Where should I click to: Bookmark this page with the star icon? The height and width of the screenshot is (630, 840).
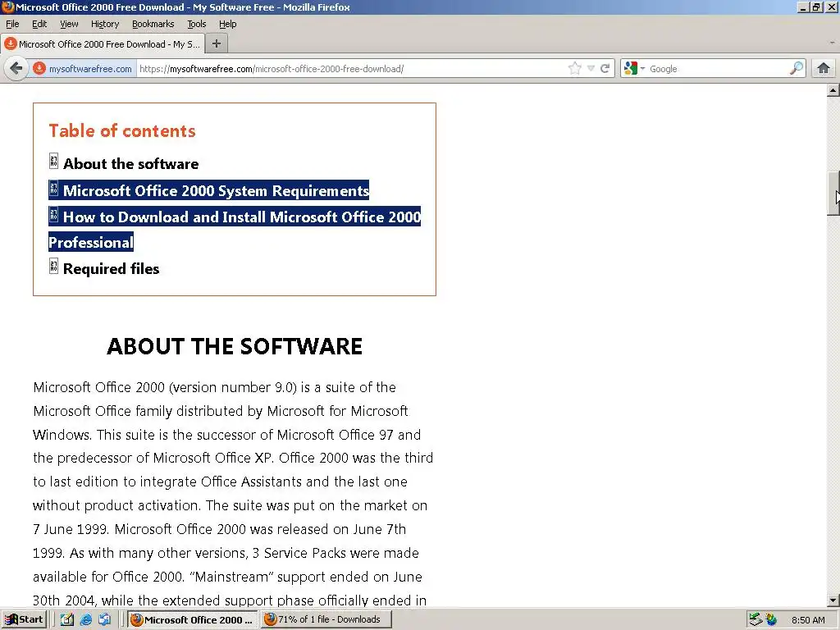click(575, 68)
